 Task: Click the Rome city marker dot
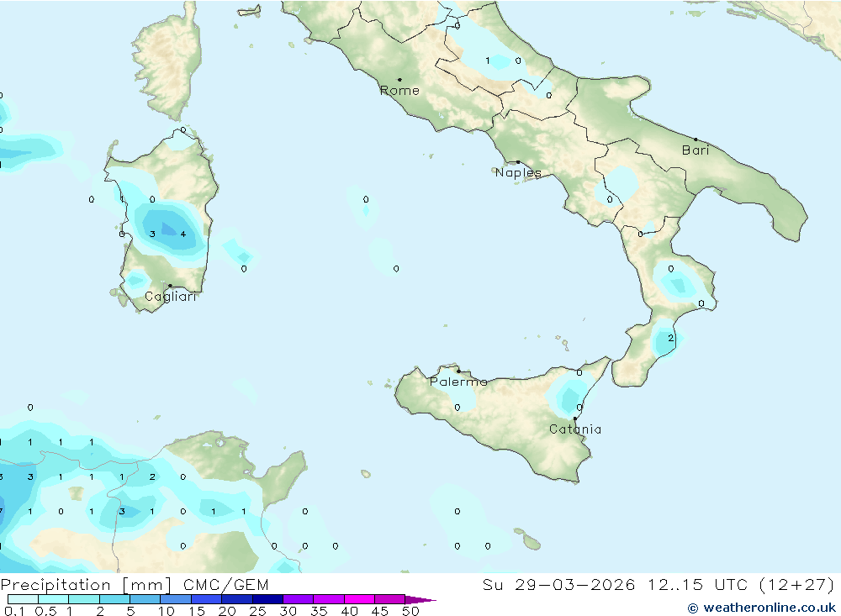(x=399, y=79)
